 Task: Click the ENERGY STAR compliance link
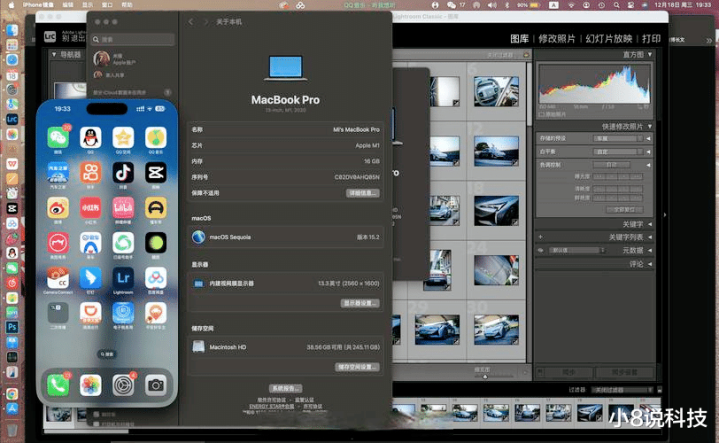(271, 406)
